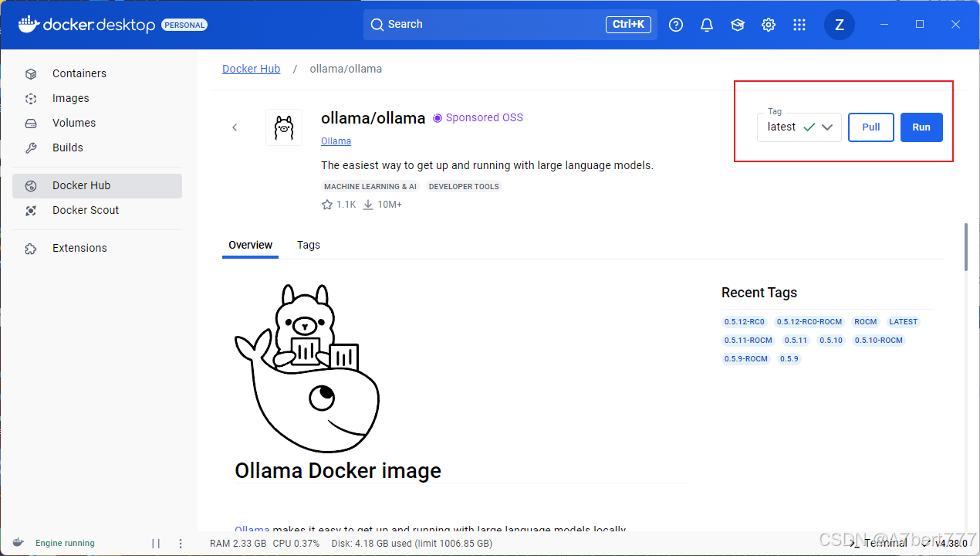Select the 0.5.11-ROCM recent tag

[x=748, y=341]
